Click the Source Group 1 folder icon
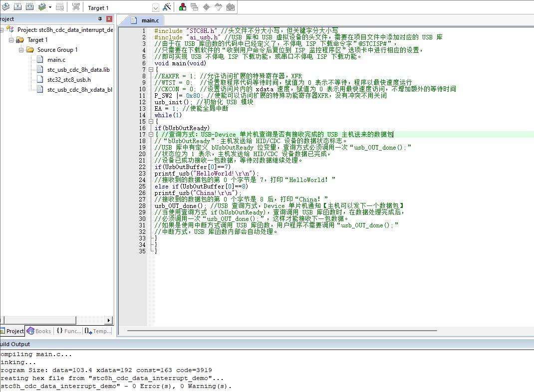 [x=30, y=50]
